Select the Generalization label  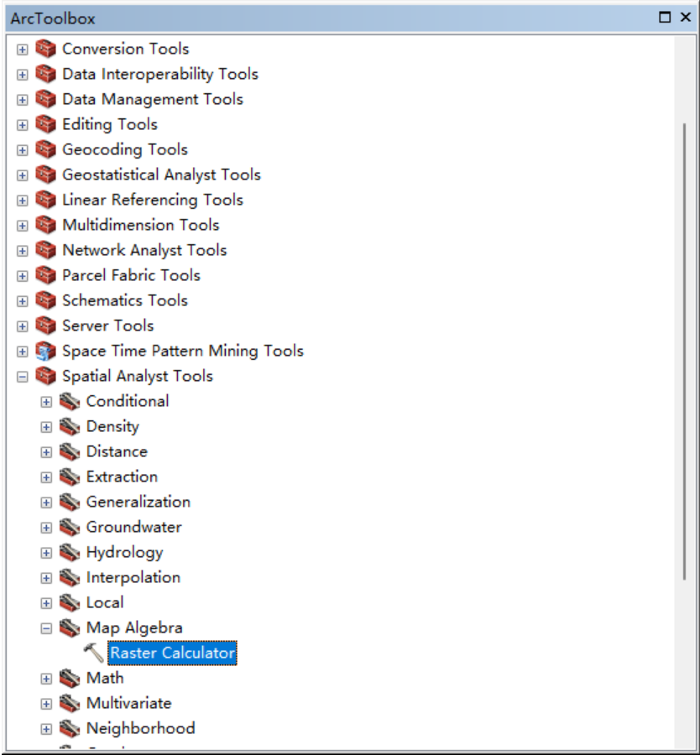[x=138, y=502]
